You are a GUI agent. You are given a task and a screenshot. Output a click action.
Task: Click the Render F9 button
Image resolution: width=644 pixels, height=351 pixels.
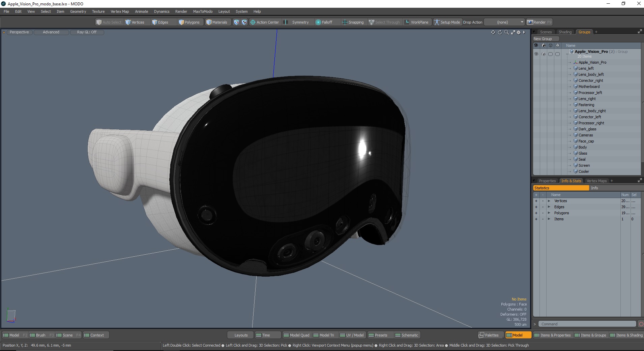point(539,22)
